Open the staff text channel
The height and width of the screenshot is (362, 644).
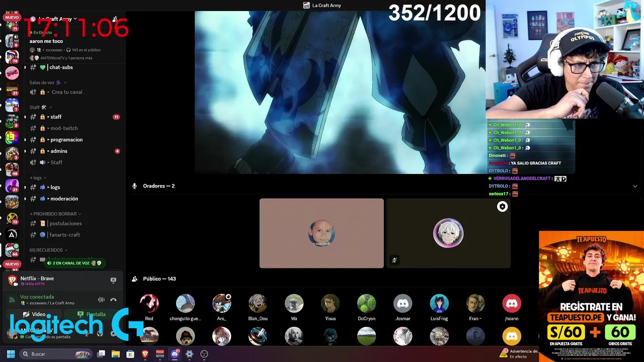pyautogui.click(x=74, y=117)
